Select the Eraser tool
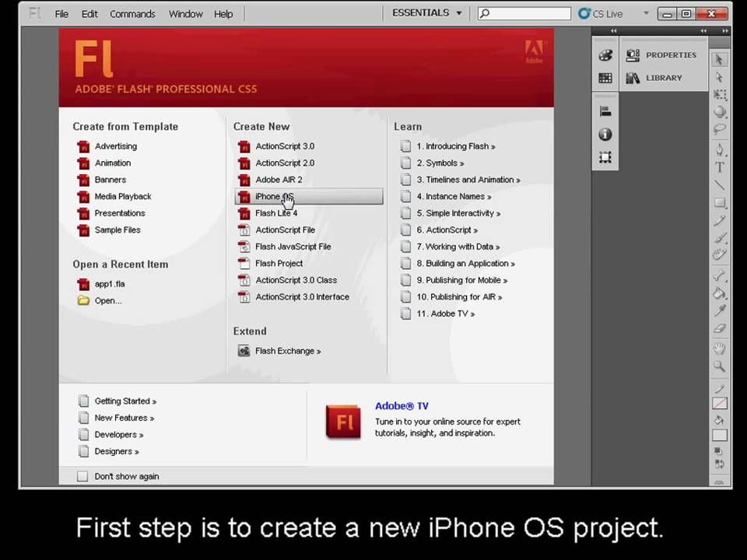This screenshot has width=747, height=560. [x=719, y=328]
